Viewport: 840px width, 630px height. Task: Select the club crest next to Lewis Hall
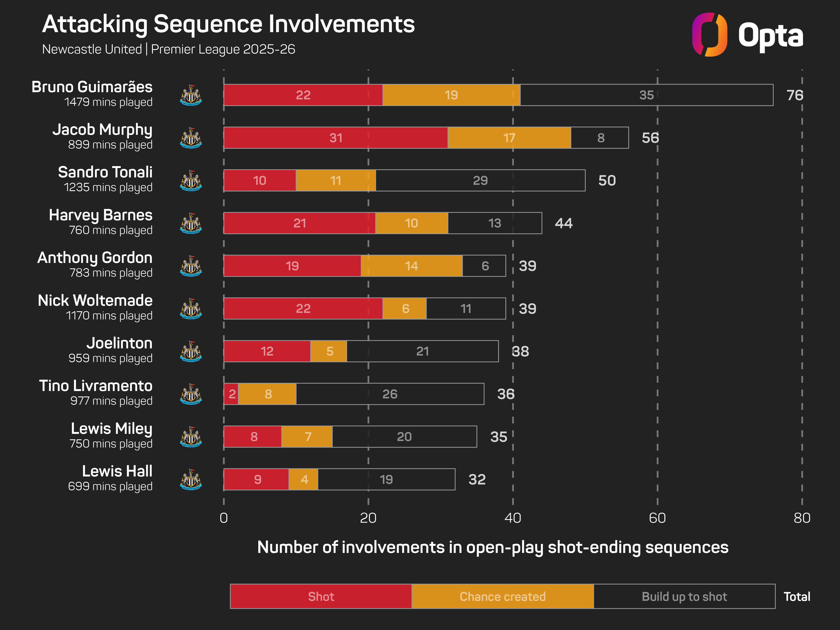click(191, 480)
